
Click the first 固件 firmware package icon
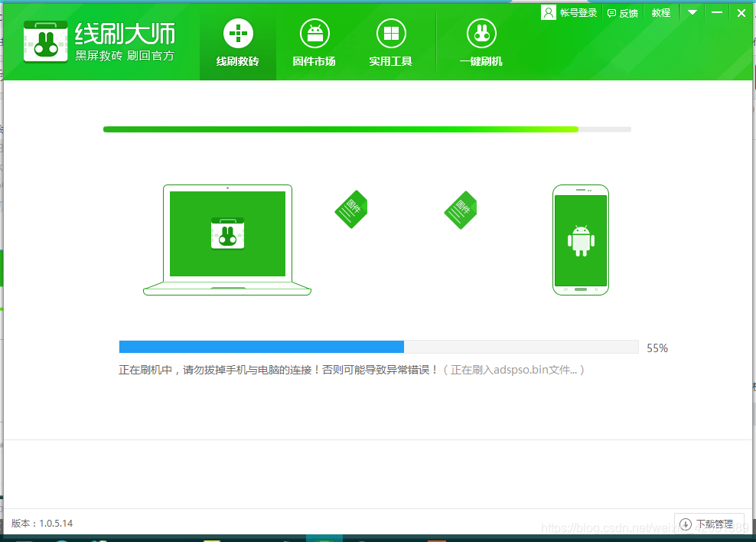pos(351,209)
